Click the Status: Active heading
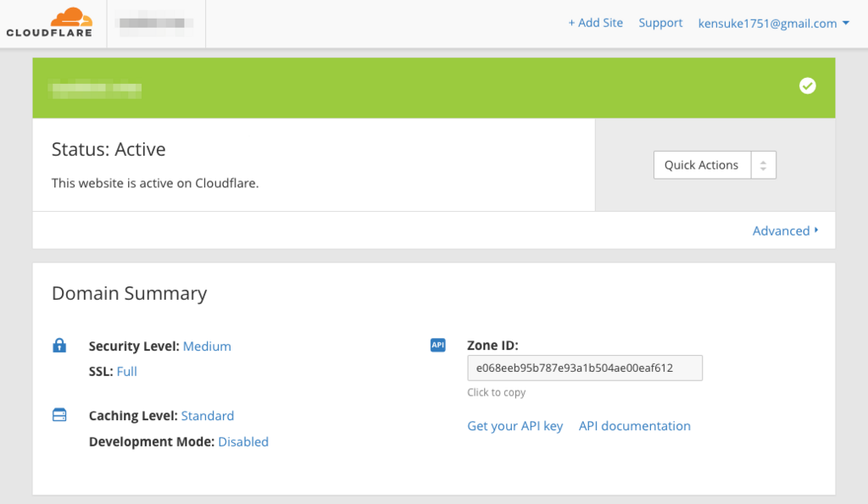Viewport: 868px width, 504px height. [108, 149]
